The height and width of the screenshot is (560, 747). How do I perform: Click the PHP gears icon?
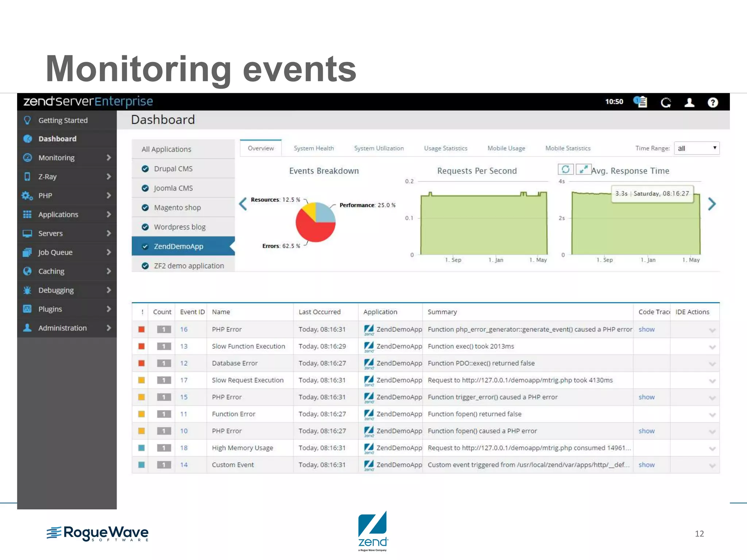tap(27, 195)
